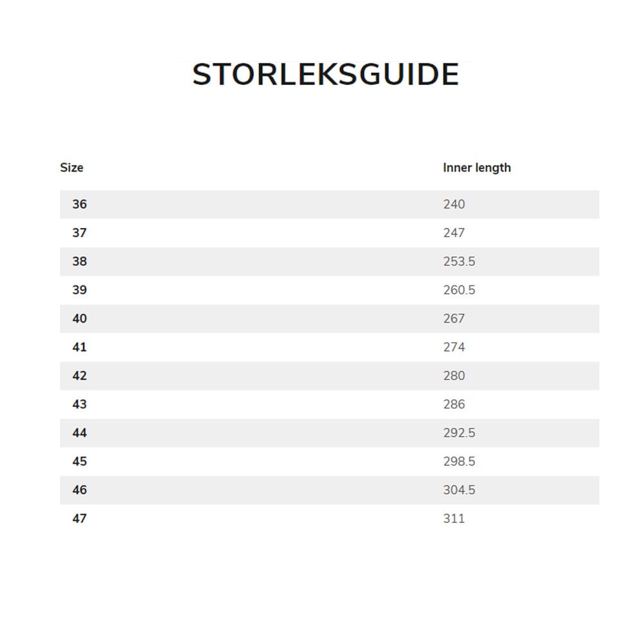This screenshot has height=644, width=644.
Task: Click size 38 in the Size column
Action: (79, 261)
